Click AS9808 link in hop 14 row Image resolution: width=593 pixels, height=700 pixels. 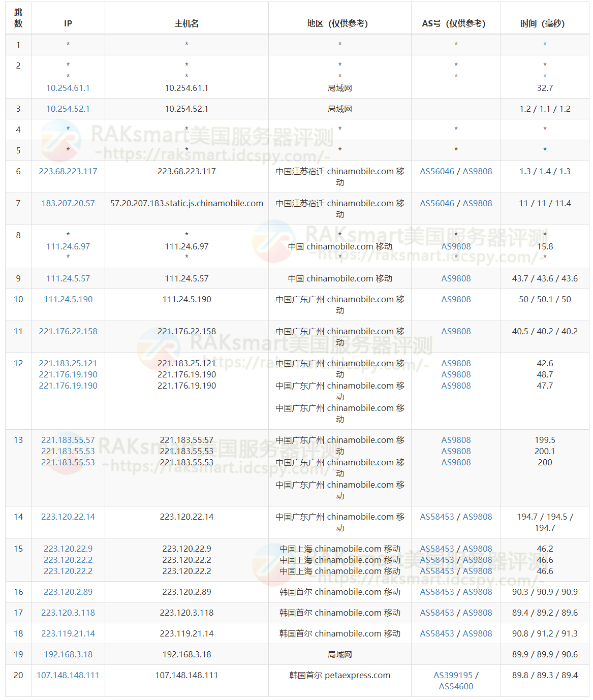[x=477, y=517]
